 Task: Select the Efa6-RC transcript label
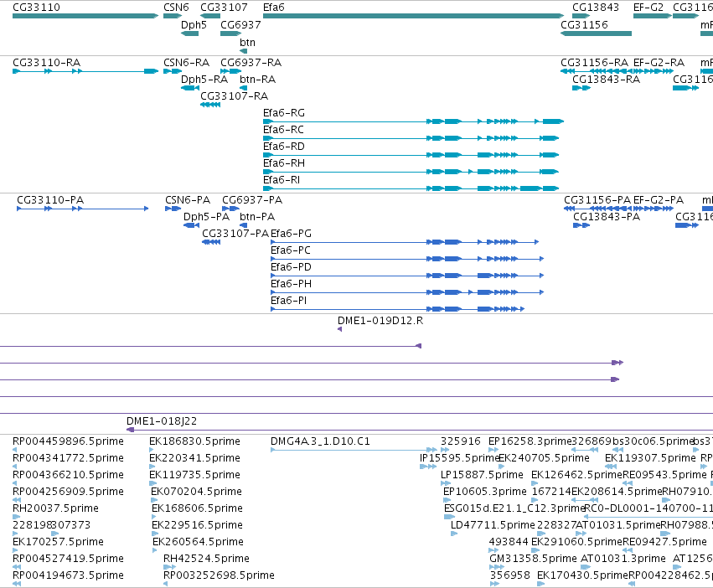click(283, 130)
